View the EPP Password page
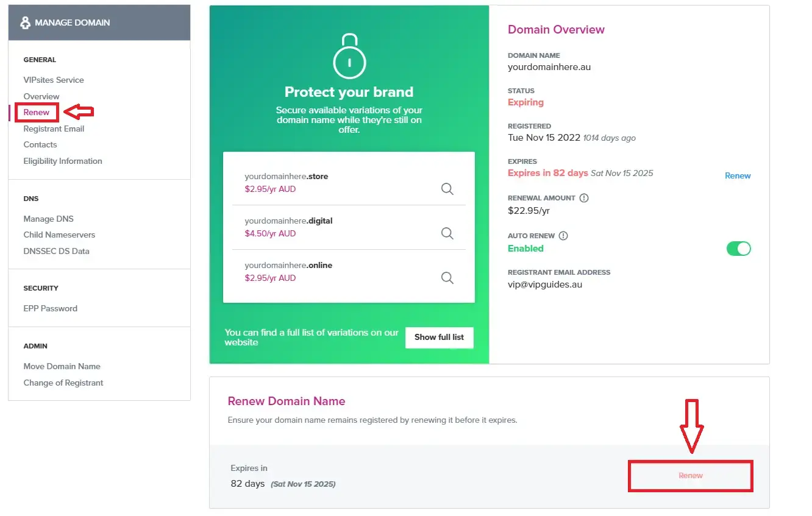 coord(50,308)
